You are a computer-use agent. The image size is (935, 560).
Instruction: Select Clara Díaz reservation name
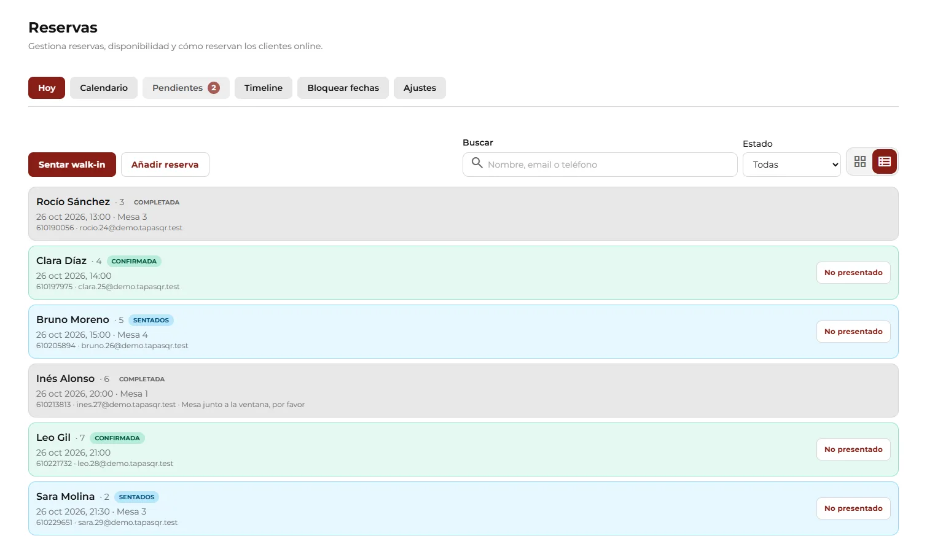(61, 260)
